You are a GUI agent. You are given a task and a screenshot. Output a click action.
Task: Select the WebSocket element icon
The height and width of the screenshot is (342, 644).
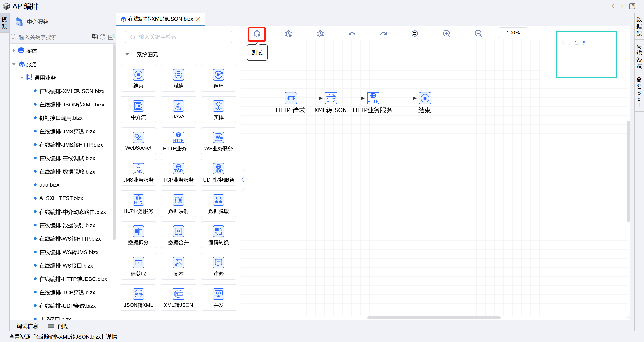138,138
